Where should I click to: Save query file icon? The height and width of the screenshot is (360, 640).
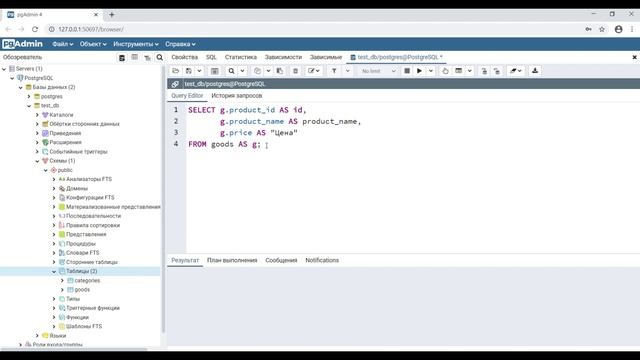point(189,71)
